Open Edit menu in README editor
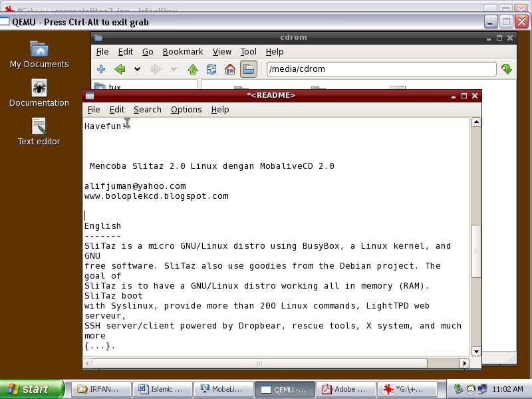Screen dimensions: 532x399 (x=117, y=110)
